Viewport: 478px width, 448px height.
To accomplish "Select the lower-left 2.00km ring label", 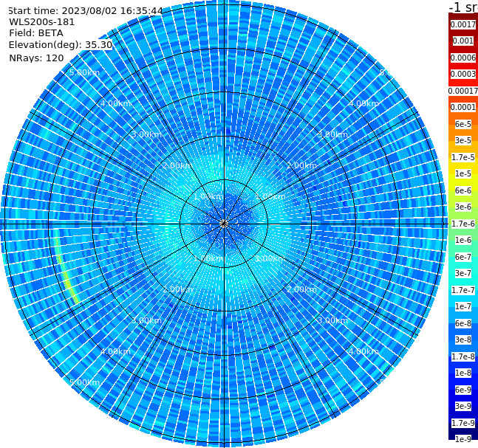I will tap(178, 289).
